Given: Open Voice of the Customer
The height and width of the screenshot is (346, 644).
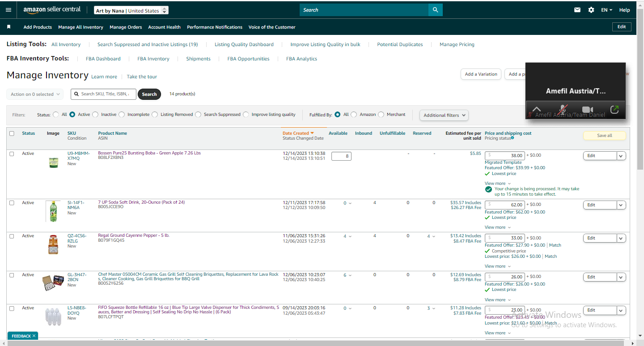Looking at the screenshot, I should pos(272,27).
